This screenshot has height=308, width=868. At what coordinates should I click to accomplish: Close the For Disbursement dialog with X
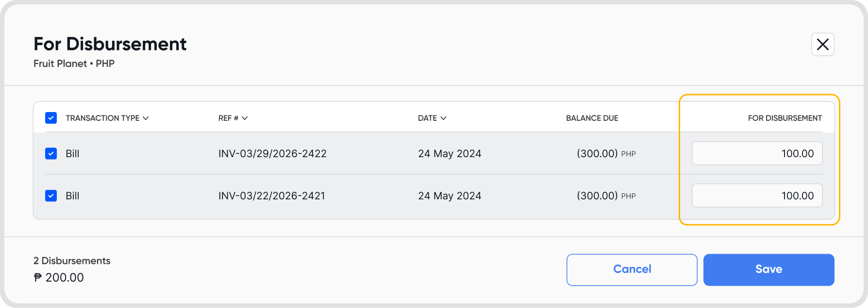(x=822, y=45)
